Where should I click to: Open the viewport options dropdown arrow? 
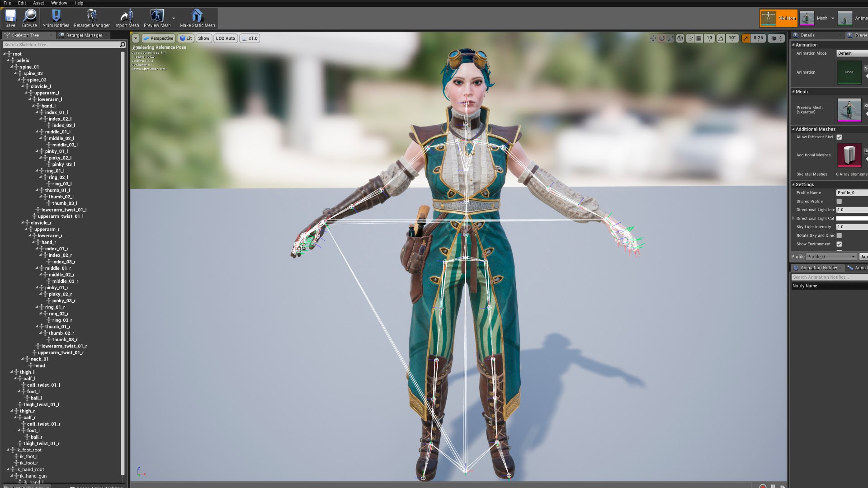(x=136, y=38)
